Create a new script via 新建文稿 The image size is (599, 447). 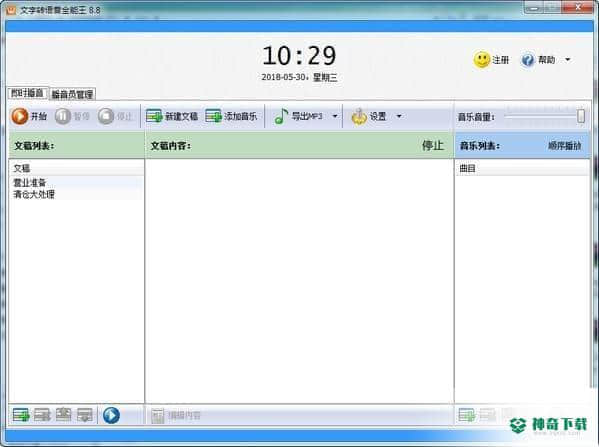point(172,116)
